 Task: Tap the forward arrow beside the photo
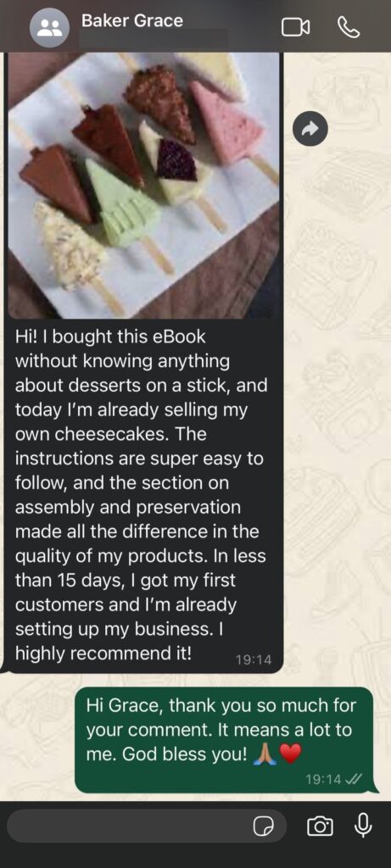(310, 129)
